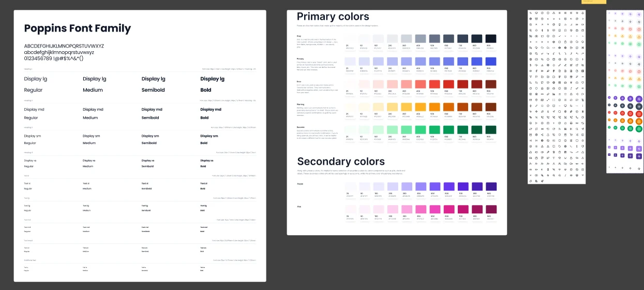The height and width of the screenshot is (290, 644).
Task: Pick the Pink 200 color swatch
Action: (393, 209)
